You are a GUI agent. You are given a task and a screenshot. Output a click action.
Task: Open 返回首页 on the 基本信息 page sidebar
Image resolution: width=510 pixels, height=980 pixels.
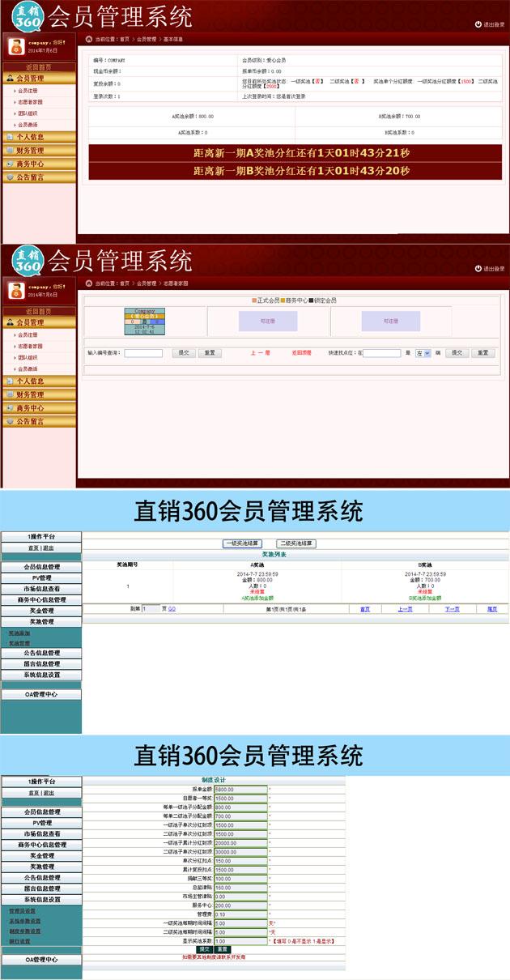click(39, 66)
